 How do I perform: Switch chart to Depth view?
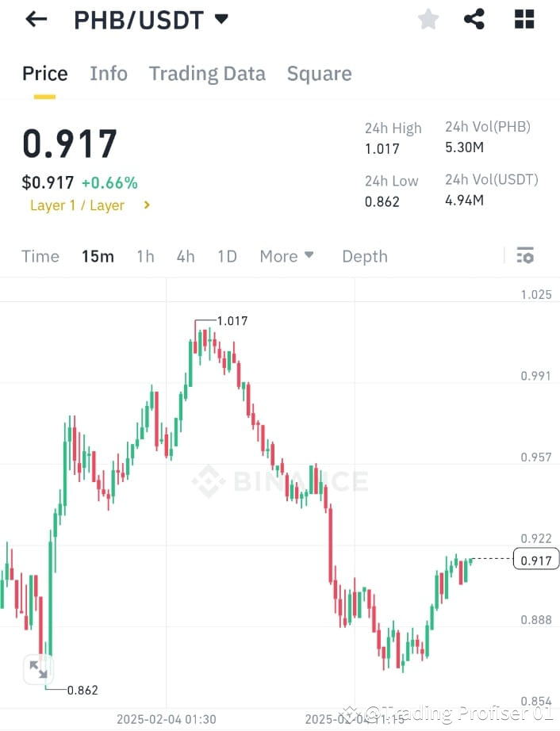[364, 256]
